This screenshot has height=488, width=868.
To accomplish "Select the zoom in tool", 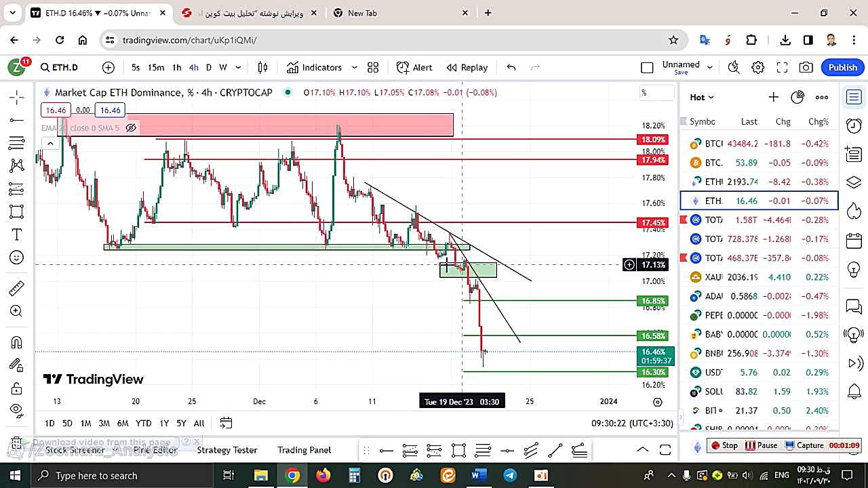I will point(17,311).
